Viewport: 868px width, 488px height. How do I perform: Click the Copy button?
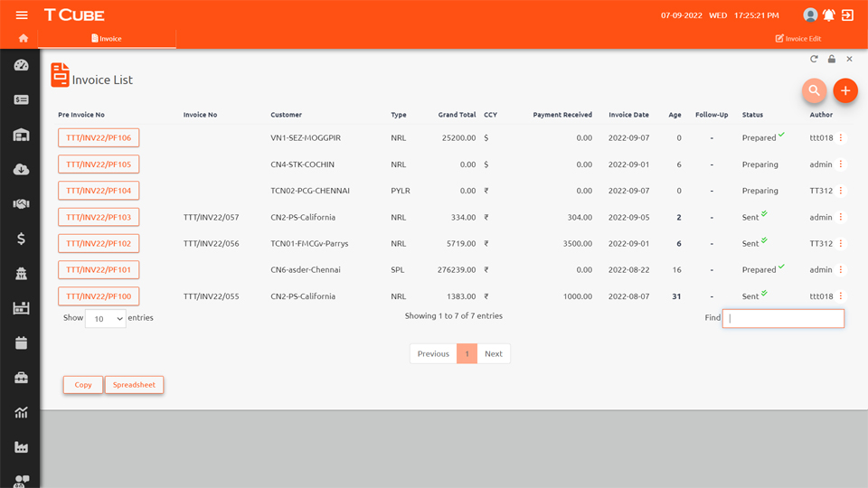83,385
